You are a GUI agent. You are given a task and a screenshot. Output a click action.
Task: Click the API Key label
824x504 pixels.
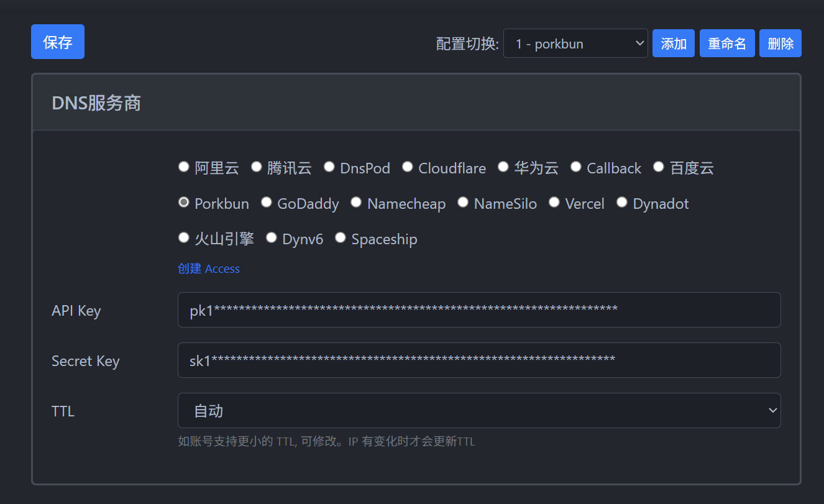coord(76,311)
